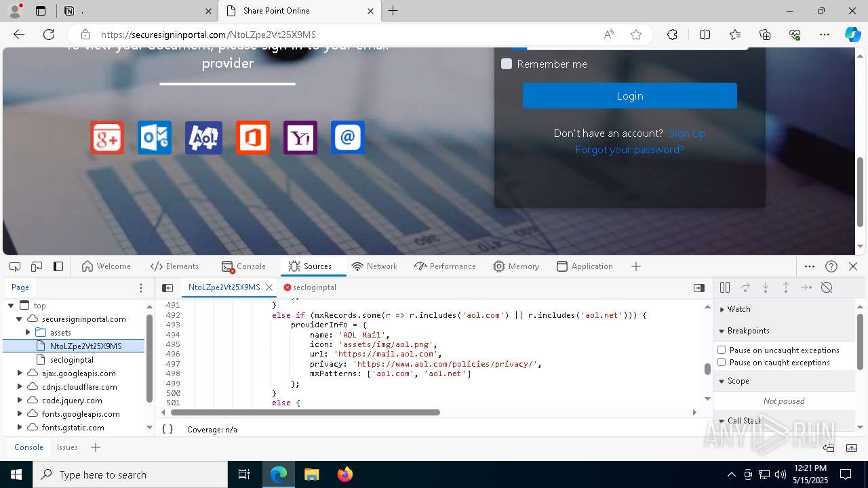Viewport: 868px width, 488px height.
Task: Choose the AOL provider icon
Action: [x=203, y=138]
